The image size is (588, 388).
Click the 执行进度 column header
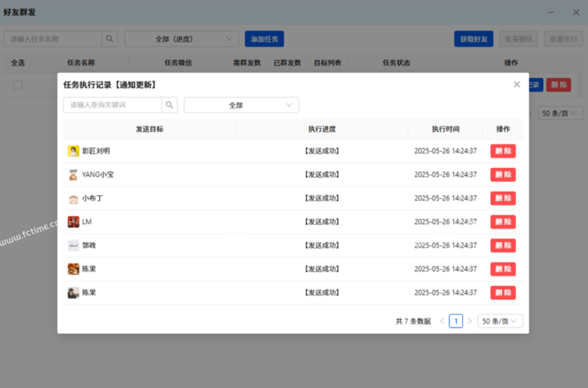(x=322, y=129)
